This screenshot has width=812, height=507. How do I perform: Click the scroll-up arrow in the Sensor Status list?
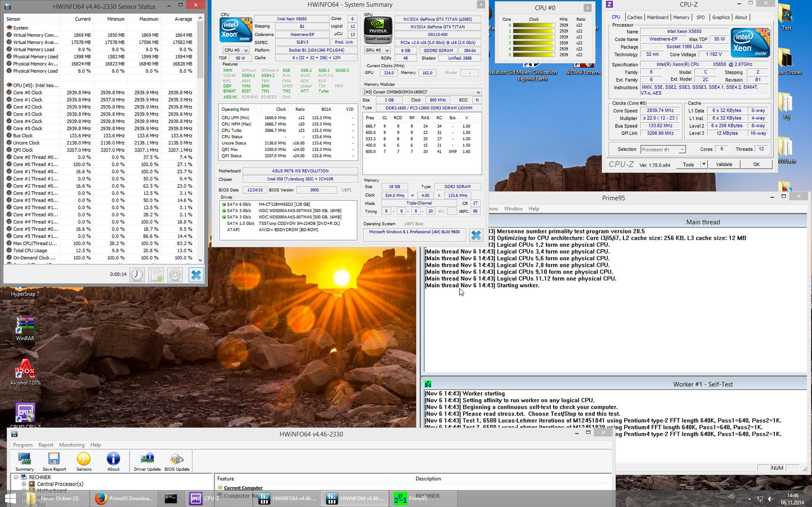pos(200,18)
